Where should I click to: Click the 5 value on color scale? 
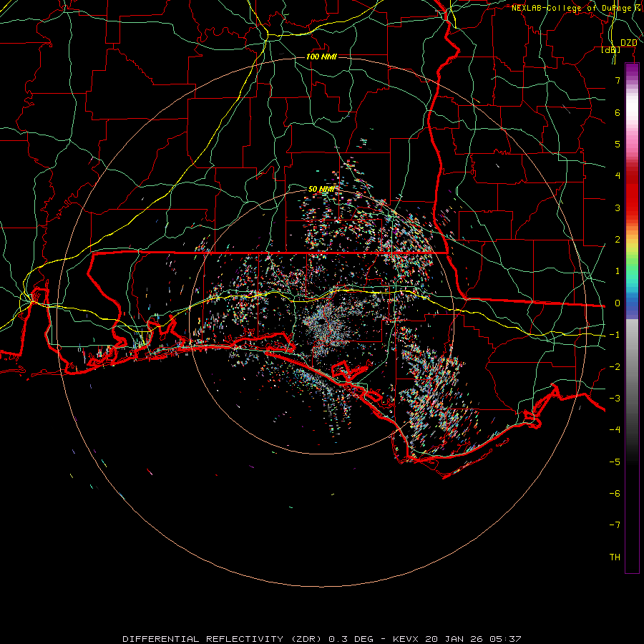[x=618, y=144]
